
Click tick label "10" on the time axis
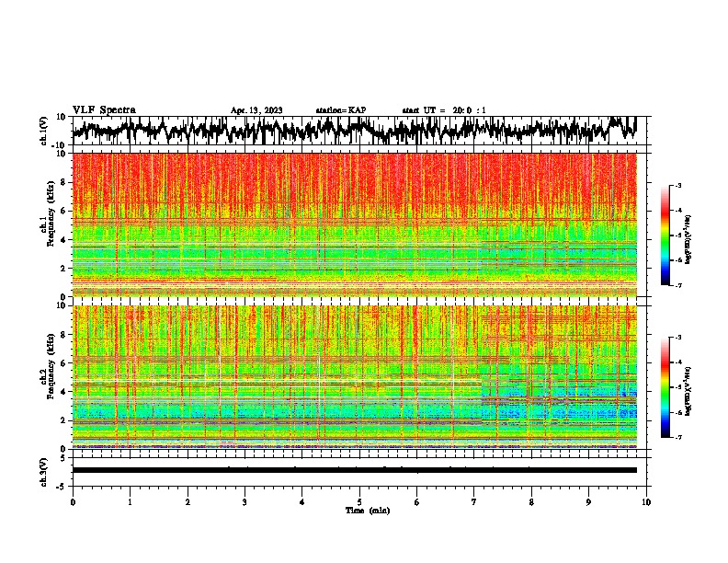click(646, 502)
